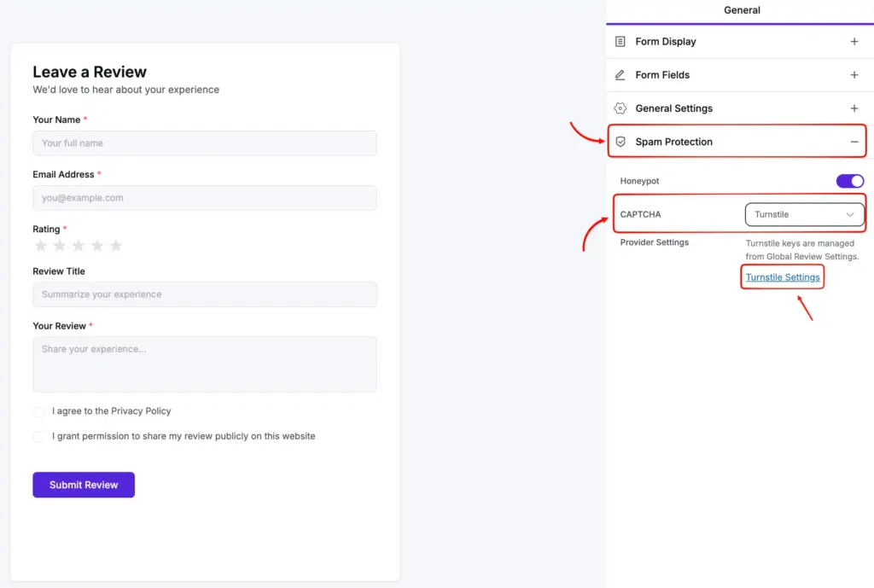Screen dimensions: 874x588
Task: Click the Form Fields pencil icon
Action: click(621, 74)
